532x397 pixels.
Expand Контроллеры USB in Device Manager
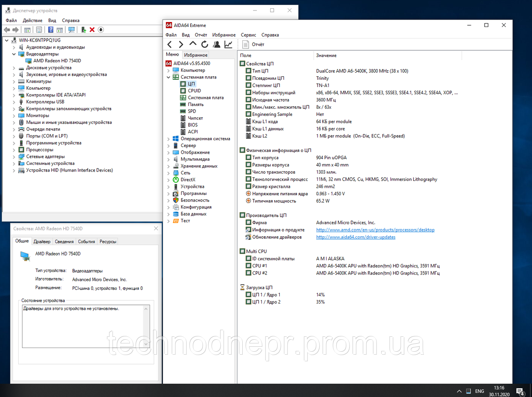[x=14, y=102]
